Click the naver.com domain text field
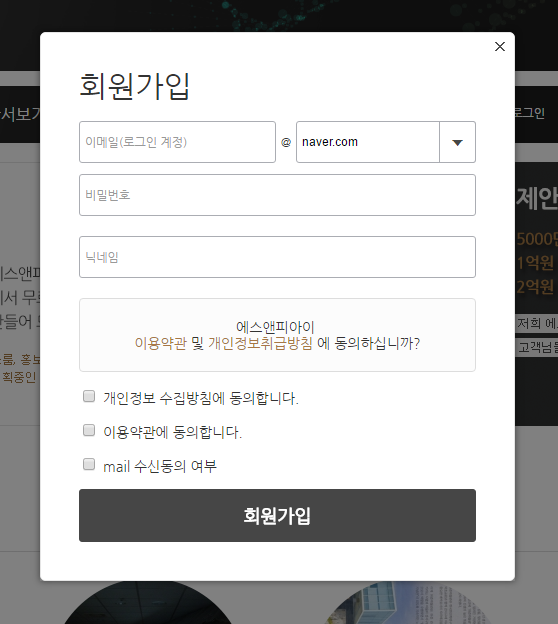Screen dimensions: 558x624 [368, 142]
